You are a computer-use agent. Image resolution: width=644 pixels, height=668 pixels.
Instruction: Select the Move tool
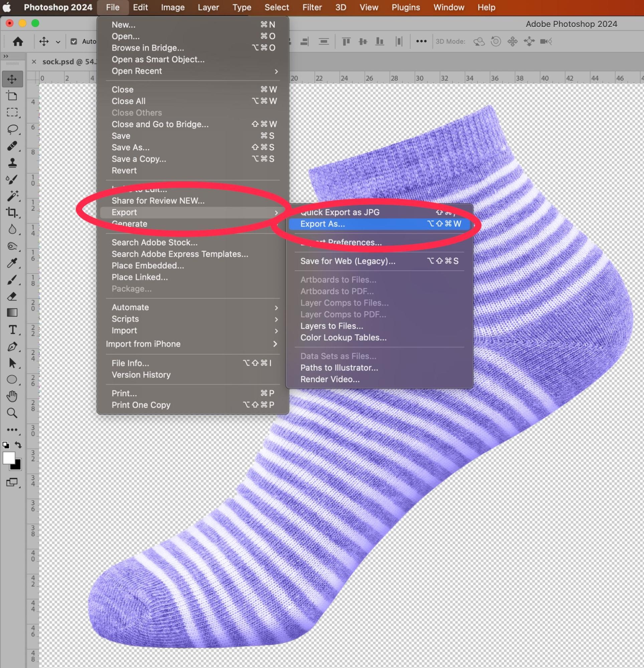point(13,79)
